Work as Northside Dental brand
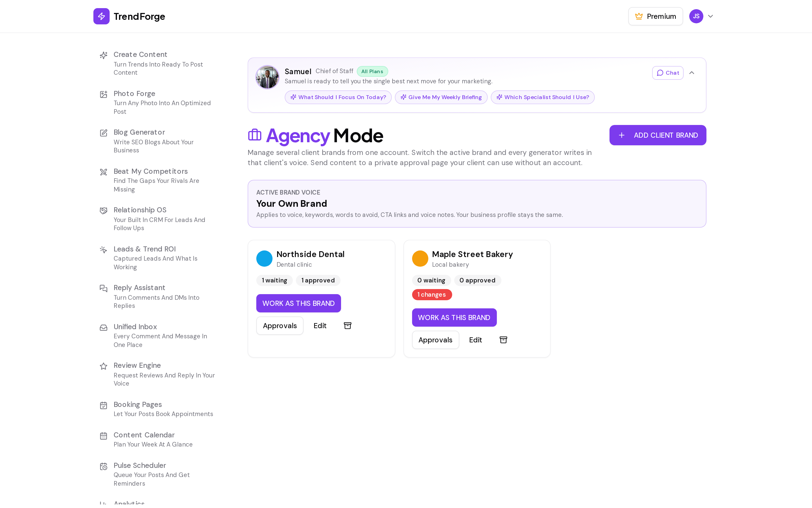Screen dimensions: 812x508 point(298,303)
